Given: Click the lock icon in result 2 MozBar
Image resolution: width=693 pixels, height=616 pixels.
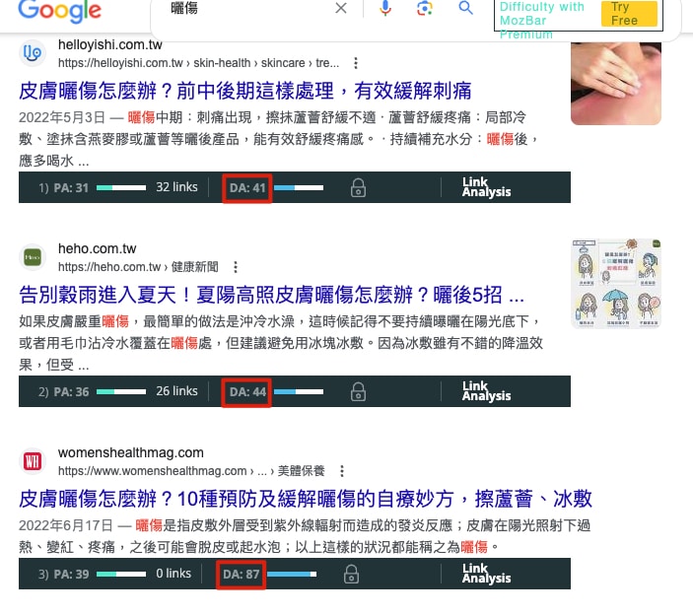Looking at the screenshot, I should click(x=358, y=391).
